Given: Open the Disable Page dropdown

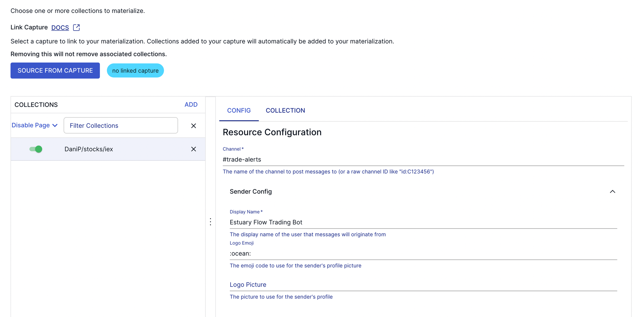Looking at the screenshot, I should pyautogui.click(x=34, y=125).
